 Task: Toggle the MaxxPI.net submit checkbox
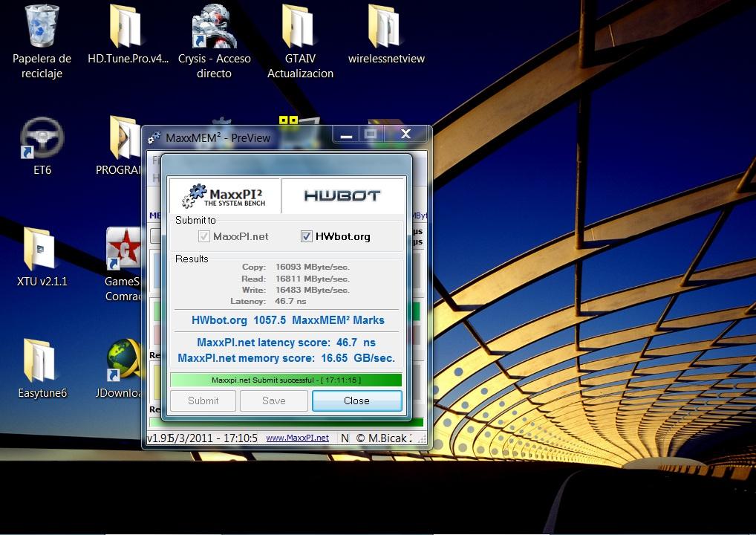point(204,236)
